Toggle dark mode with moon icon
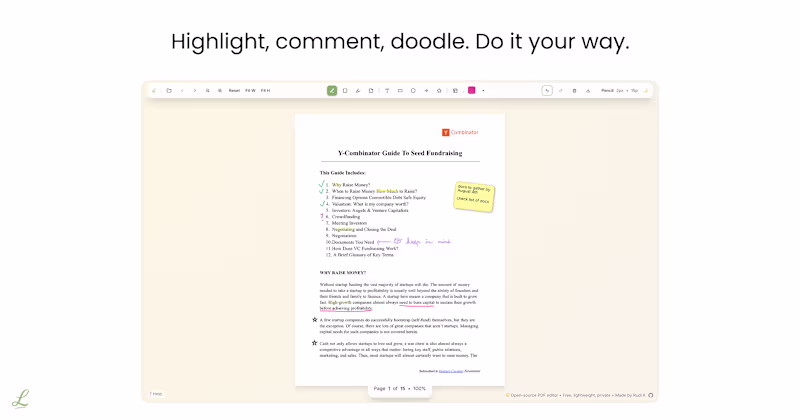The width and height of the screenshot is (800, 420). [645, 90]
